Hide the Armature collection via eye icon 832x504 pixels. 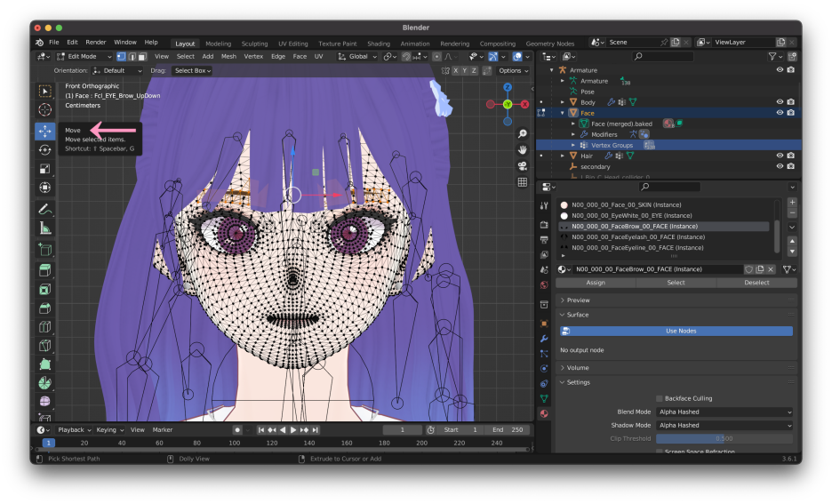[x=780, y=70]
